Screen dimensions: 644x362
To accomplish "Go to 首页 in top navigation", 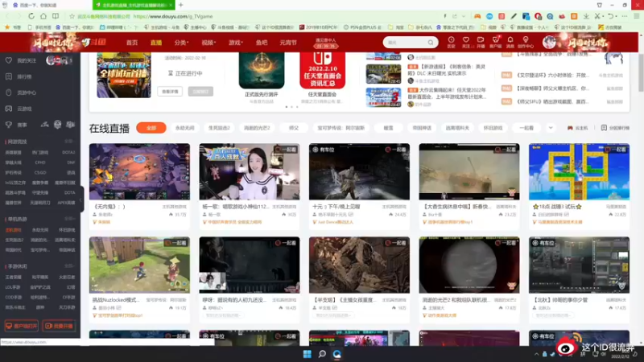I will 132,43.
